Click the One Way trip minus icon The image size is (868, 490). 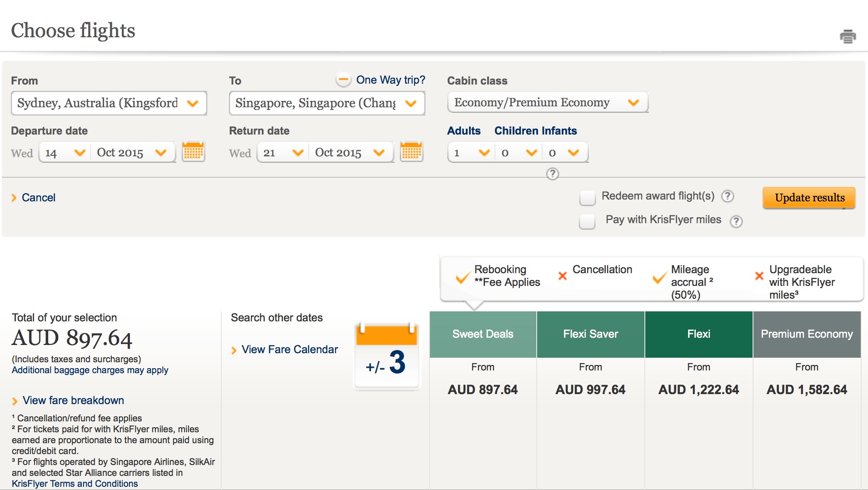(344, 80)
